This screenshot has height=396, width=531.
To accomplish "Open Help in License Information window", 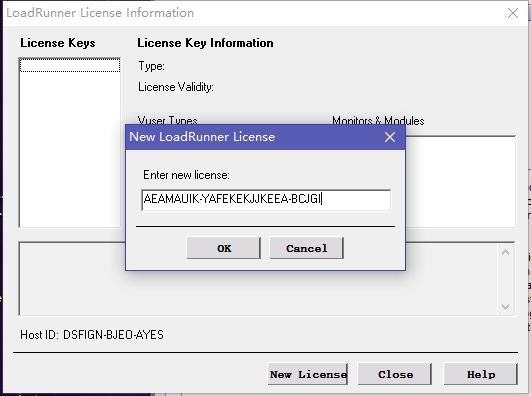I will [481, 374].
